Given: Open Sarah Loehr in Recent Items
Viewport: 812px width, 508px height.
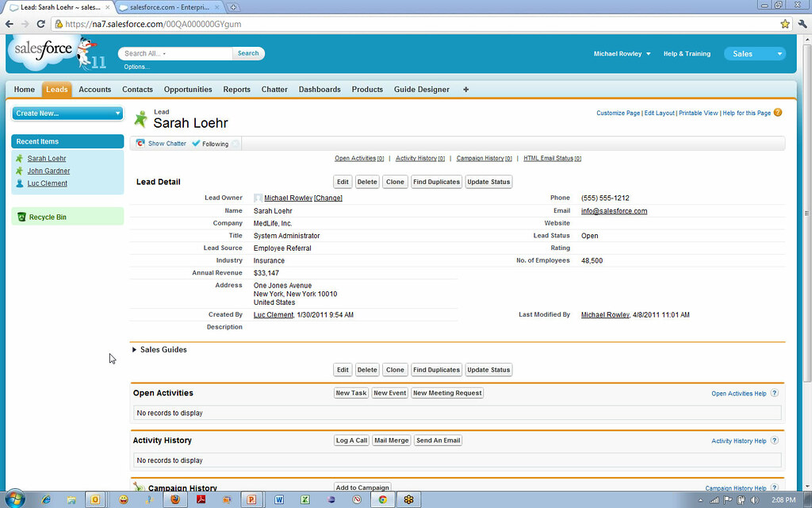Looking at the screenshot, I should pyautogui.click(x=47, y=159).
